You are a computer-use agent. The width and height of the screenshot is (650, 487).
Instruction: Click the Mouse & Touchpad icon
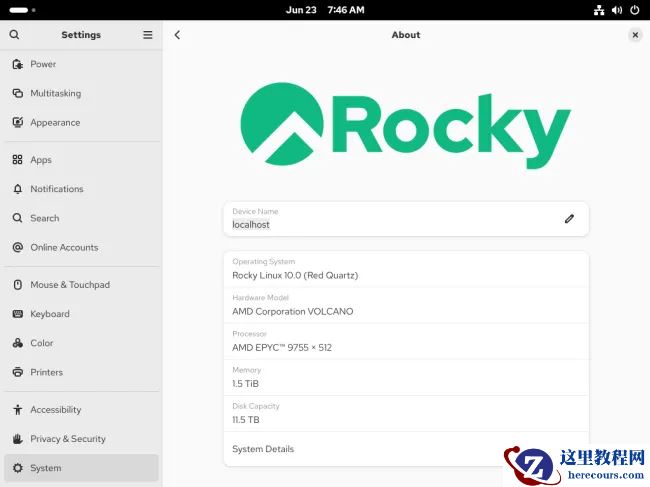tap(17, 285)
